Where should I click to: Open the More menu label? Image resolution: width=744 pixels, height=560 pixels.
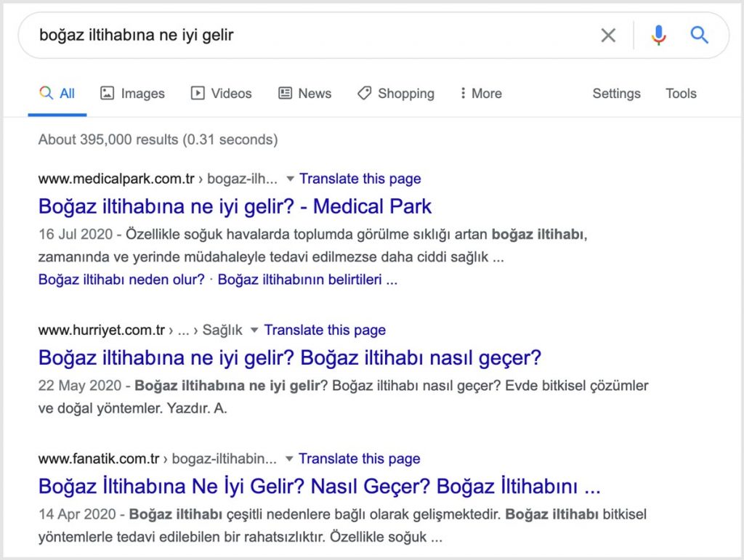pos(486,94)
